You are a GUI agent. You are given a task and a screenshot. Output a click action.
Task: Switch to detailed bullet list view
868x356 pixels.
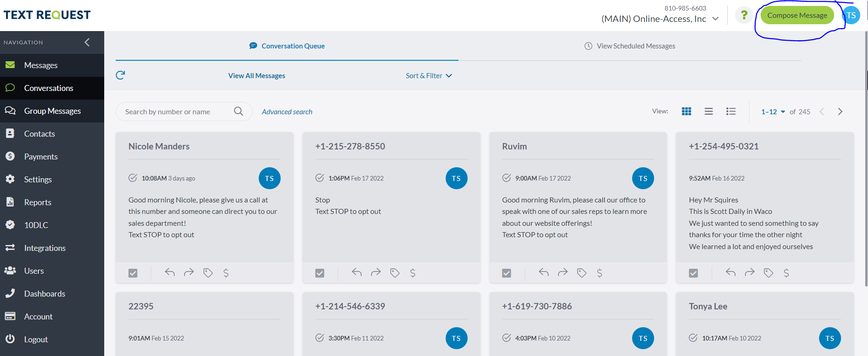731,112
